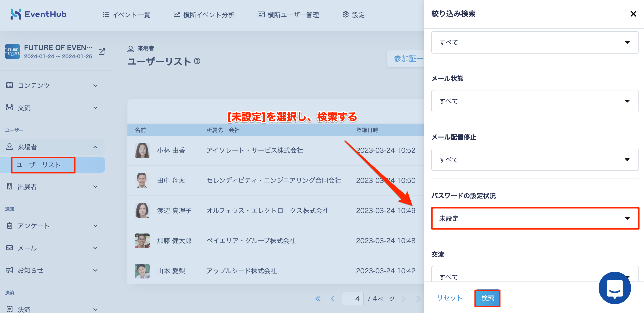Click user name 小林 由香

(x=171, y=150)
